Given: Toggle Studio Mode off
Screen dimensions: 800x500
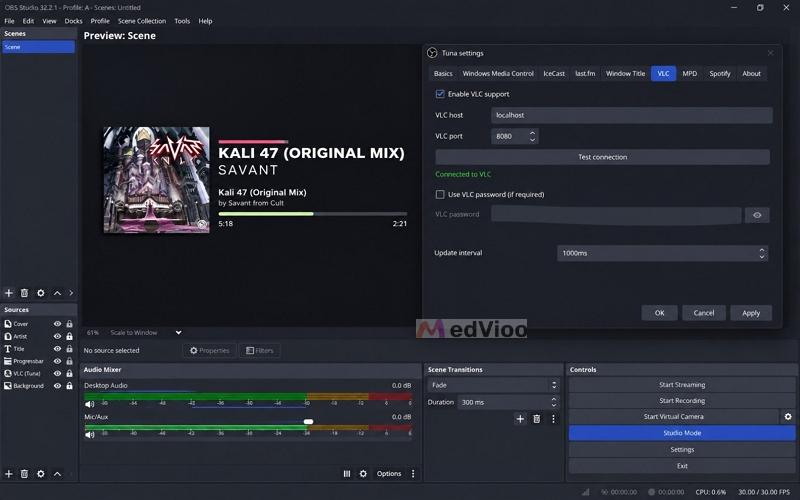Looking at the screenshot, I should pyautogui.click(x=682, y=433).
